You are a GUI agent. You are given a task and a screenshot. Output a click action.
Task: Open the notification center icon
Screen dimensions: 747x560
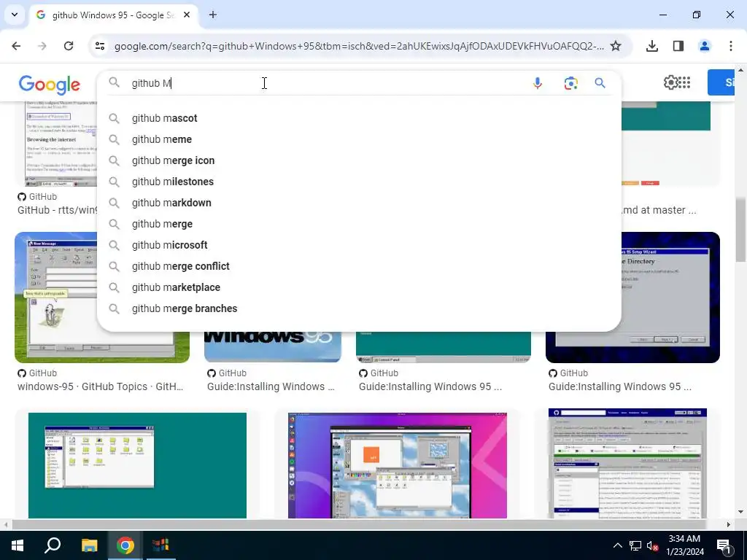[x=724, y=545]
